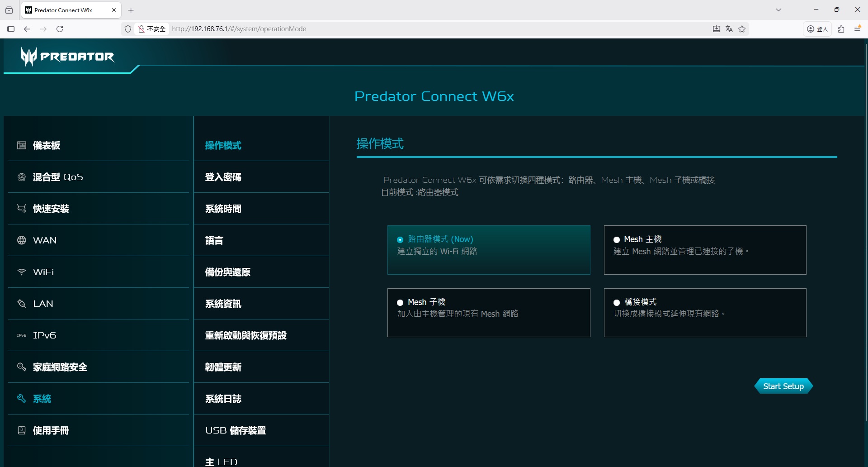Image resolution: width=868 pixels, height=467 pixels.
Task: Click the system wrench icon beside 系統
Action: point(22,399)
